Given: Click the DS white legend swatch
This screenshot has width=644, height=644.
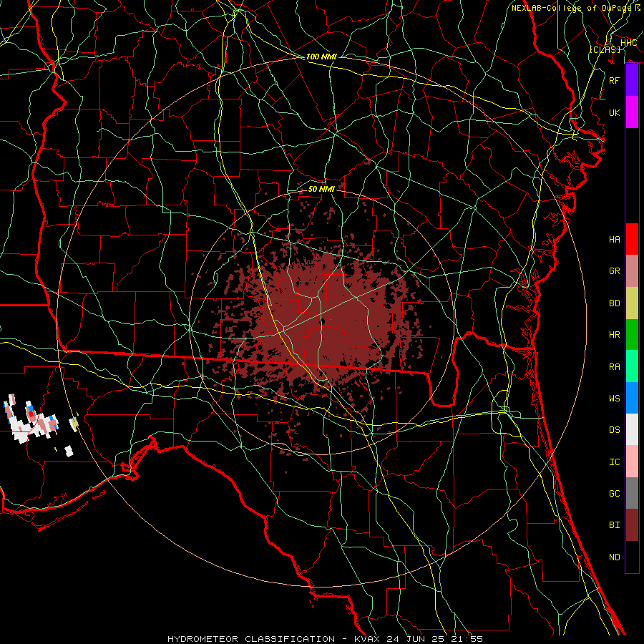Looking at the screenshot, I should tap(632, 429).
